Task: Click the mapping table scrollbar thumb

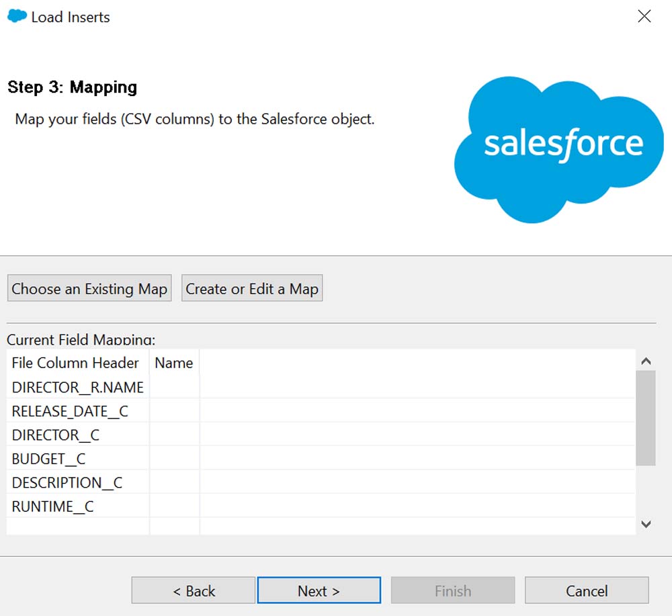Action: 645,416
